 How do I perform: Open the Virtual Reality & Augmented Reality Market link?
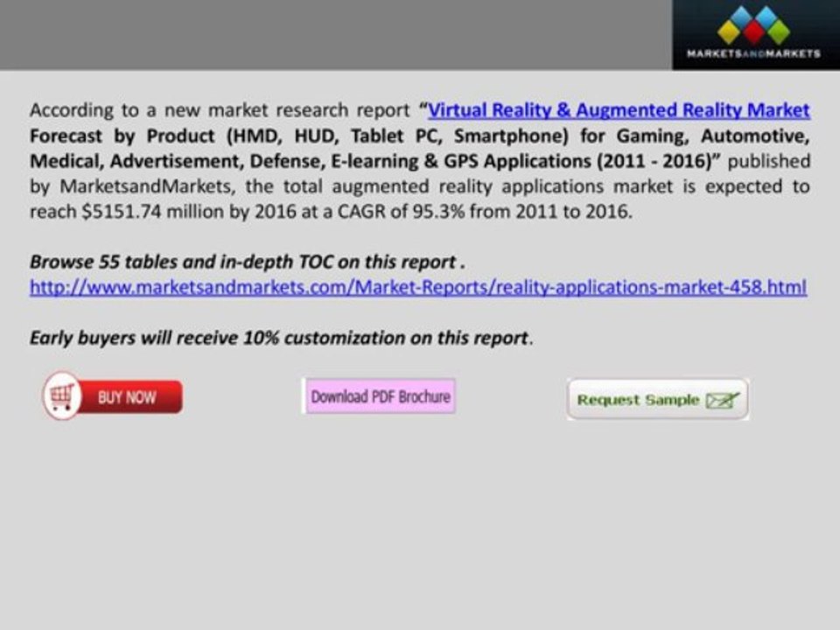[619, 110]
